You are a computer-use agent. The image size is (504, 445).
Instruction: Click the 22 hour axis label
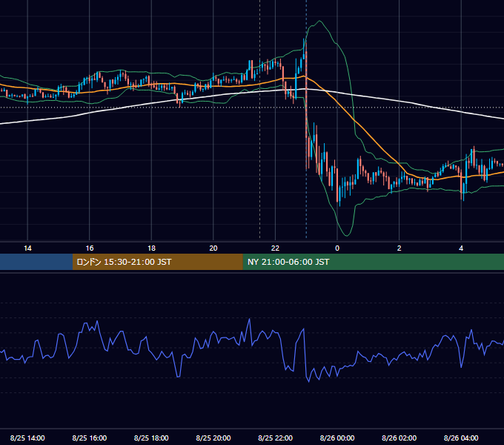tap(275, 248)
